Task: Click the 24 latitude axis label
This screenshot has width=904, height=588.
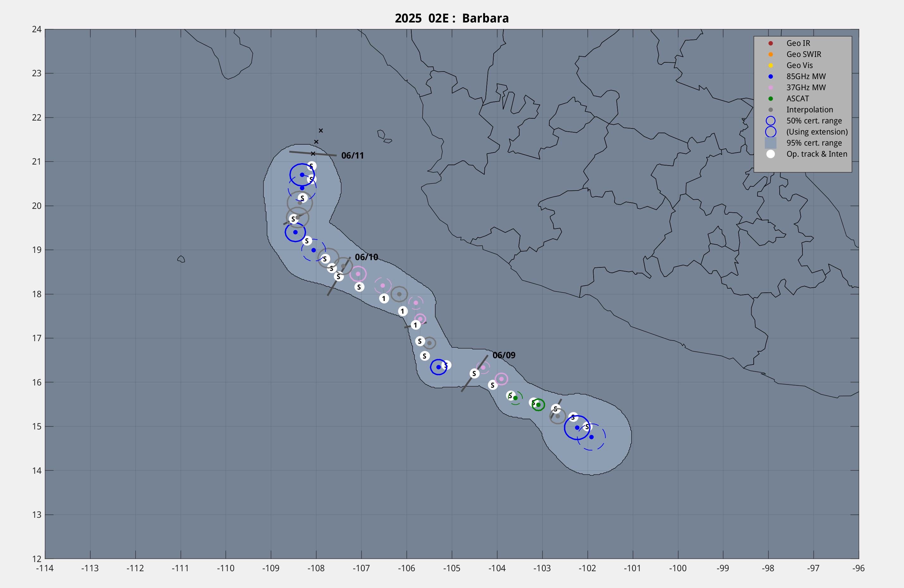Action: [x=36, y=29]
